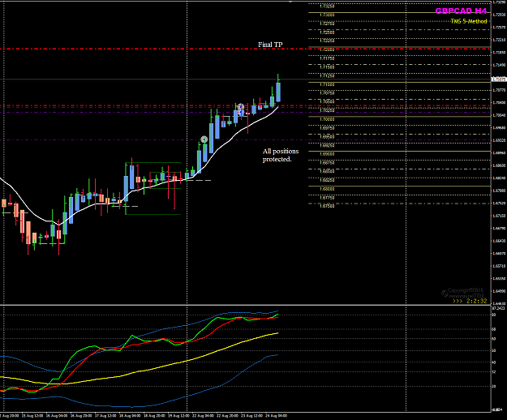Click the latest blue candle at the chart's right edge
This screenshot has width=507, height=420.
point(278,92)
